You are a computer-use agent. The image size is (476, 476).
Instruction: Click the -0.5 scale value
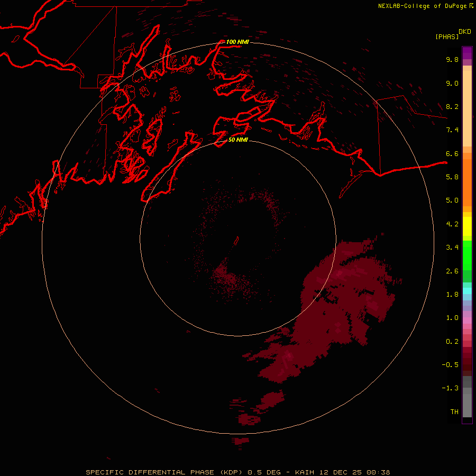tap(450, 365)
